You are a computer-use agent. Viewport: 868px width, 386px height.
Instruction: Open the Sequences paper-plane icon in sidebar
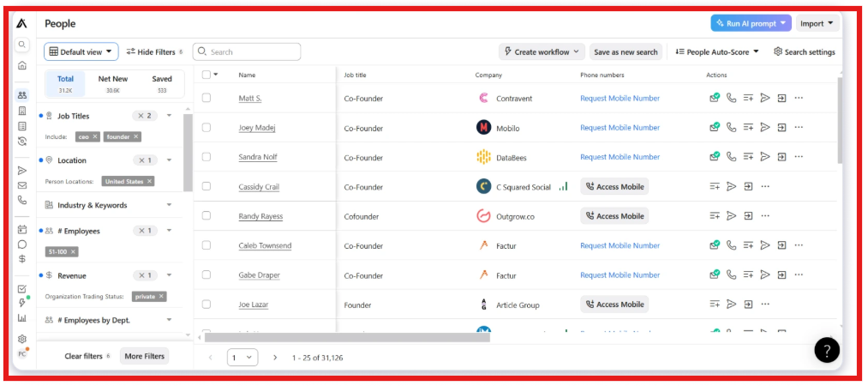coord(22,170)
